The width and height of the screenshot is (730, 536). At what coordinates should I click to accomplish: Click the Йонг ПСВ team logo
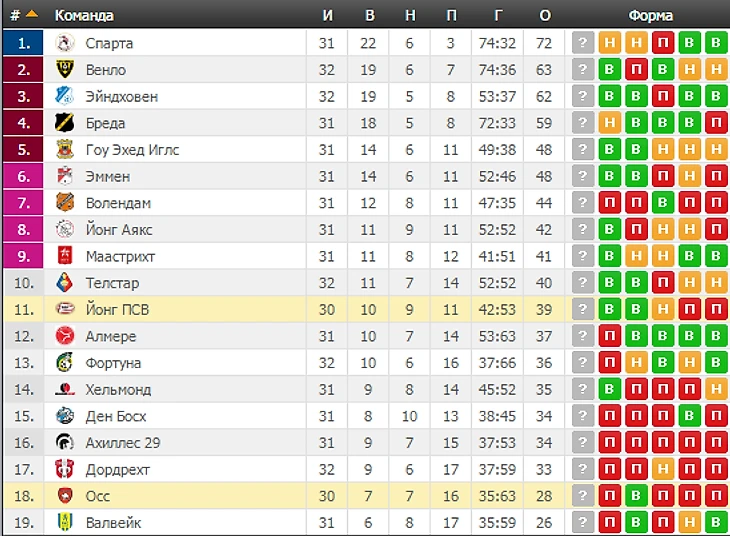tap(65, 309)
